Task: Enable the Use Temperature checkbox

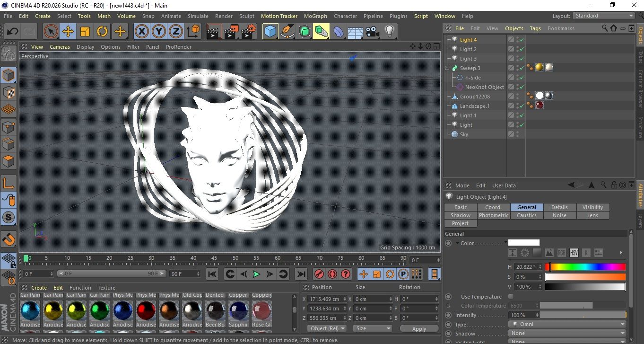Action: coord(511,297)
